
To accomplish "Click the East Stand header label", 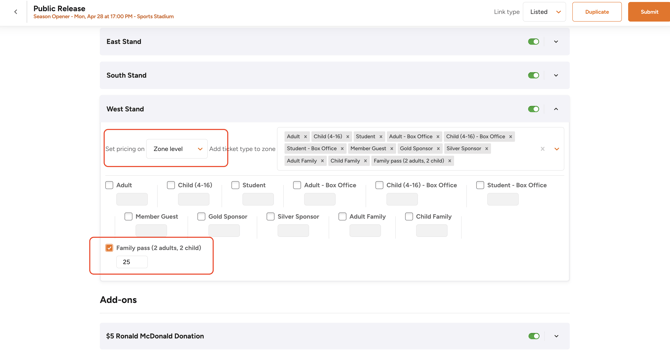I will 124,41.
